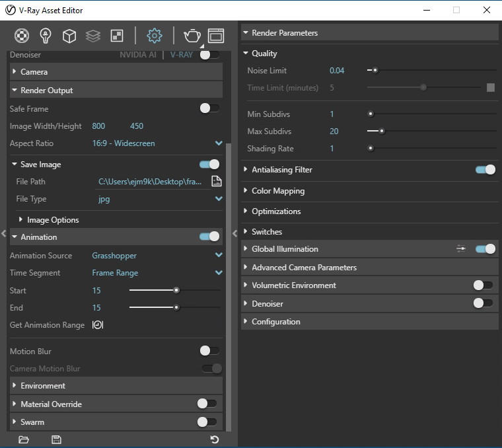Enable the Volumetric Environment toggle
The height and width of the screenshot is (448, 502).
[x=483, y=285]
